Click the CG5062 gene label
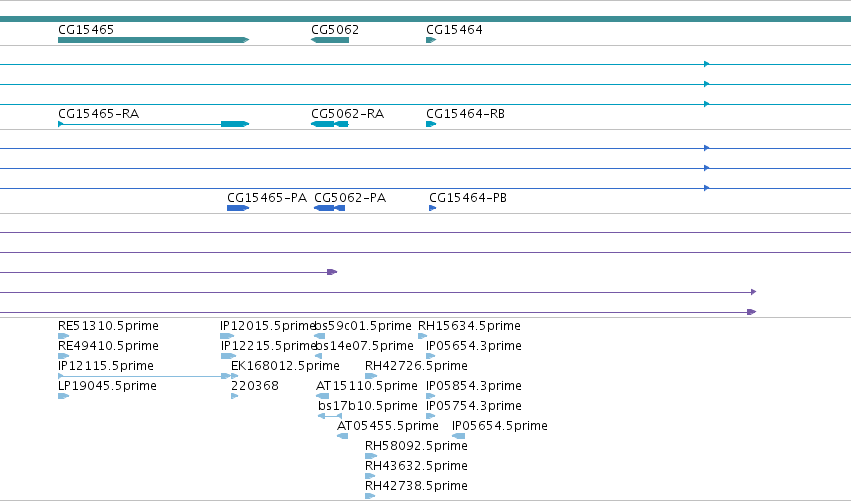This screenshot has width=851, height=501. point(335,29)
